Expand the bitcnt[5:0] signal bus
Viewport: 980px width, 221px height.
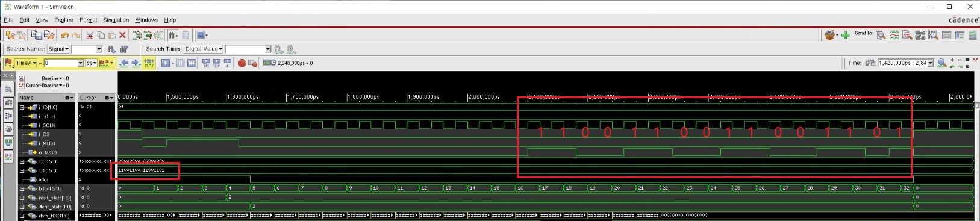[22, 188]
